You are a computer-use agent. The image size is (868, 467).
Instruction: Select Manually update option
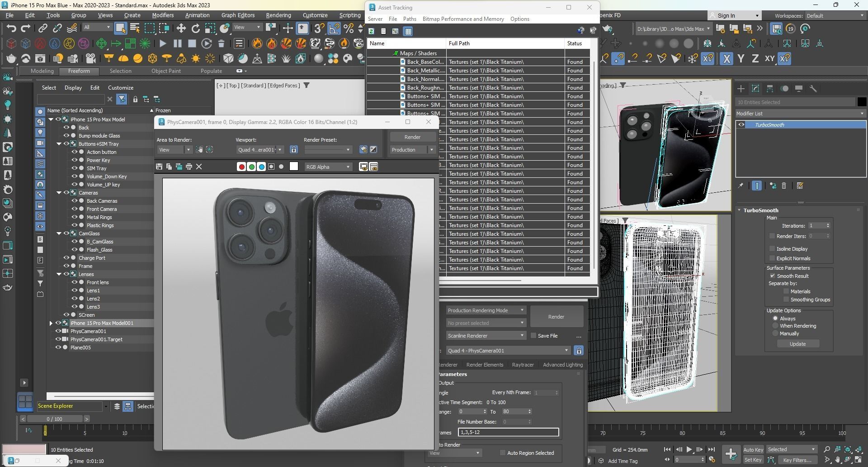click(x=775, y=334)
